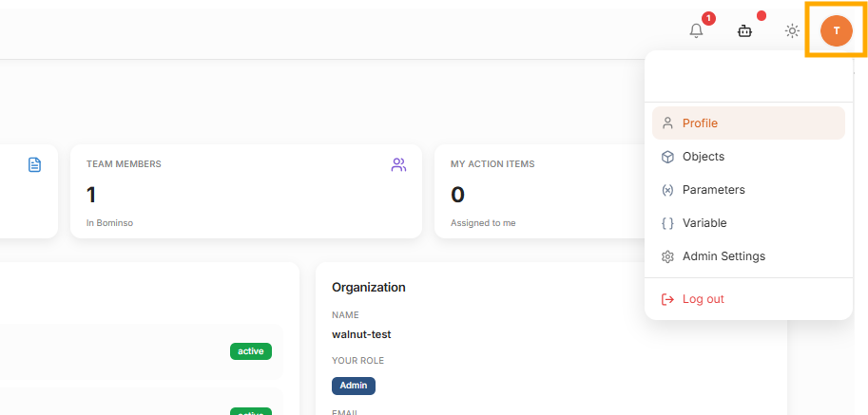Click the gear icon for Admin Settings
The height and width of the screenshot is (415, 868).
667,256
